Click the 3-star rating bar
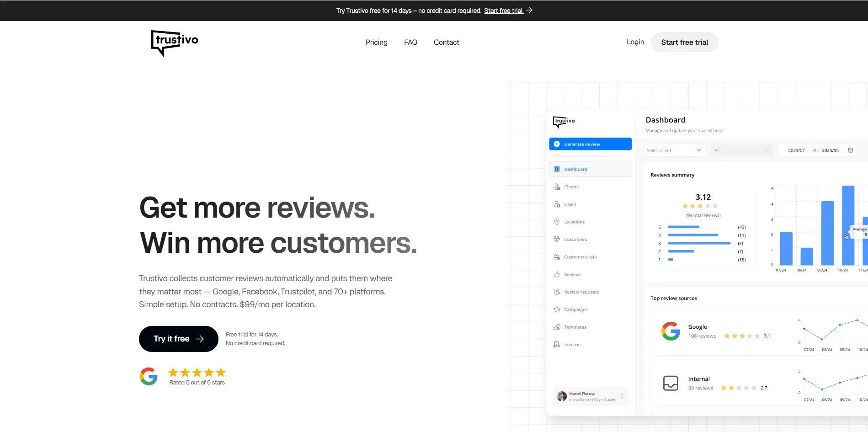 pos(699,243)
